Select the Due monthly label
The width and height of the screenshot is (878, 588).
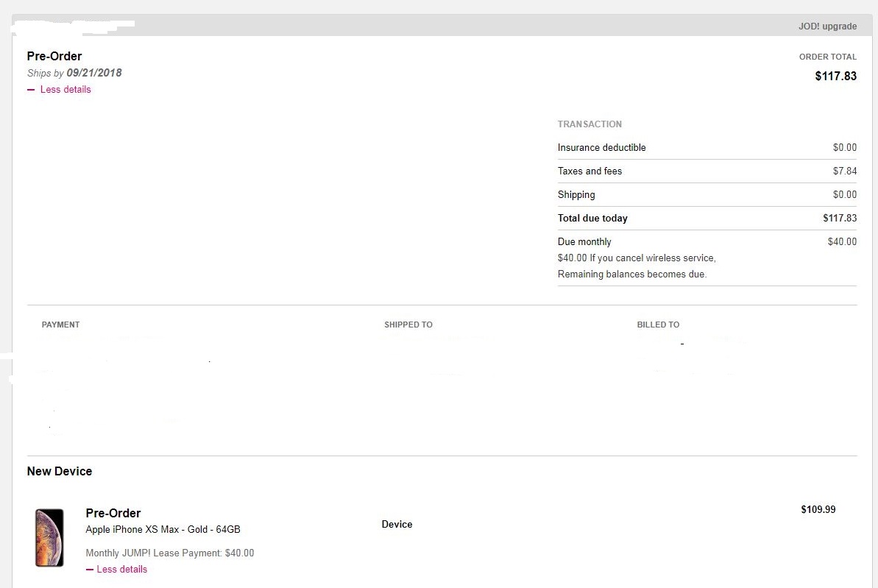584,241
